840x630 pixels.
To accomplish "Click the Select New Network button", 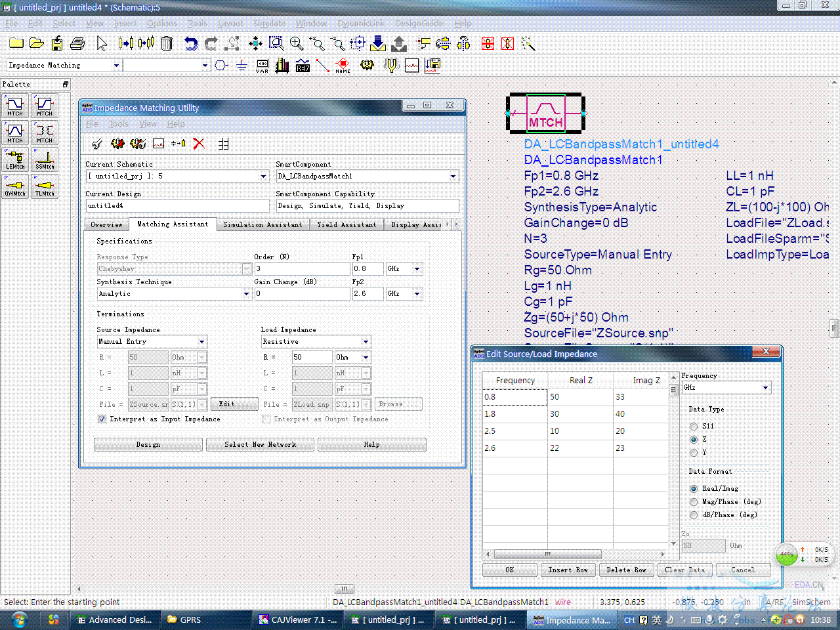I will click(x=260, y=445).
